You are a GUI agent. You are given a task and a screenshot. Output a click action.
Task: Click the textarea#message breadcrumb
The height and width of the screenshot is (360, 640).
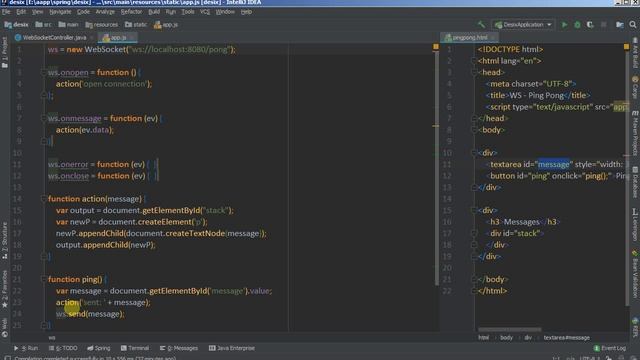(567, 338)
